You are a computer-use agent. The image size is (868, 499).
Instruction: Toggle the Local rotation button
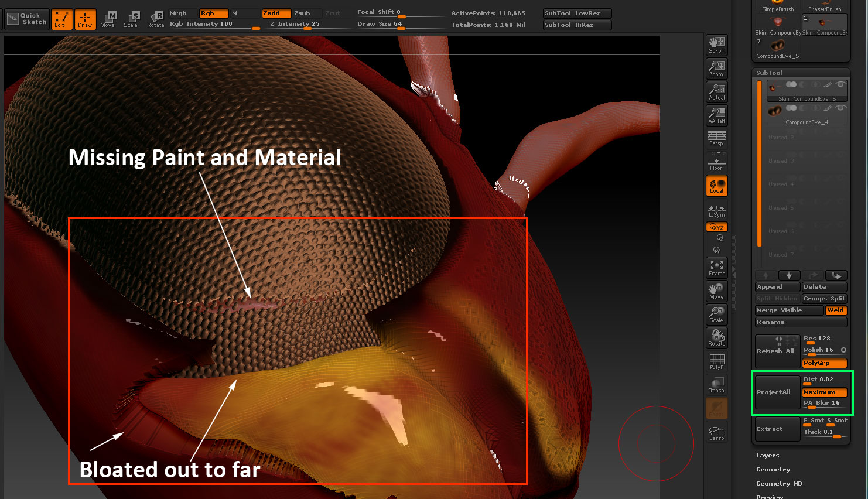coord(717,186)
